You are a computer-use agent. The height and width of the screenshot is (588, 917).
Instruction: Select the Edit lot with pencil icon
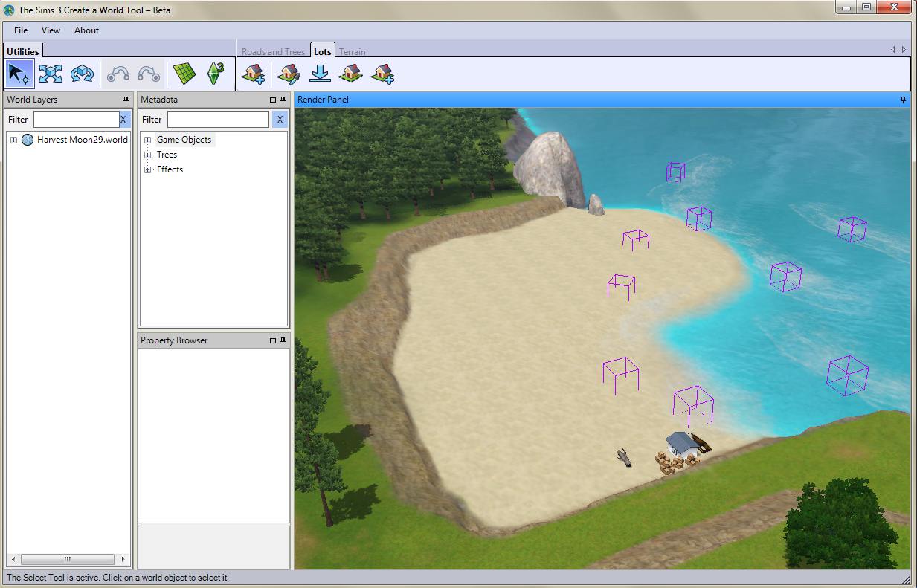click(289, 74)
